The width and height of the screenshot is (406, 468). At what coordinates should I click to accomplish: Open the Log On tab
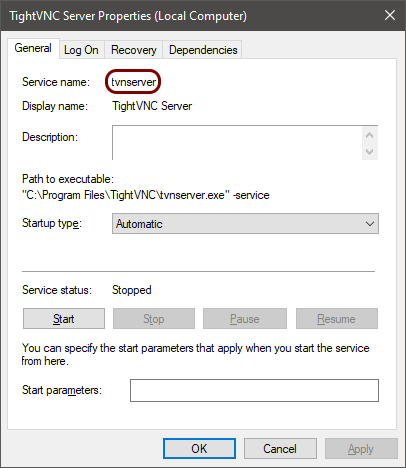coord(81,50)
